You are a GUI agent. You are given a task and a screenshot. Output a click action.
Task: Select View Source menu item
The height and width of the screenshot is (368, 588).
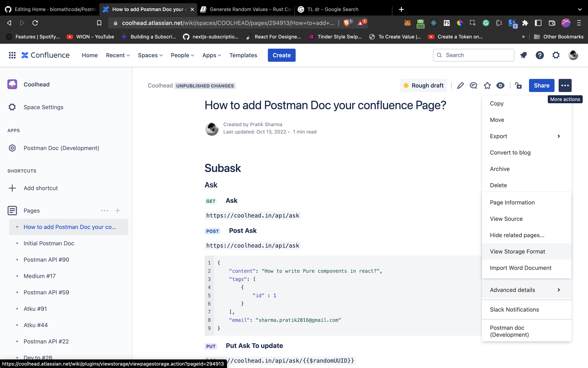(527, 219)
